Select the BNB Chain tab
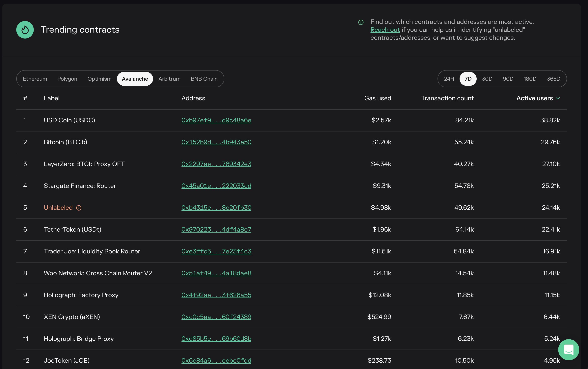588x369 pixels. click(204, 79)
